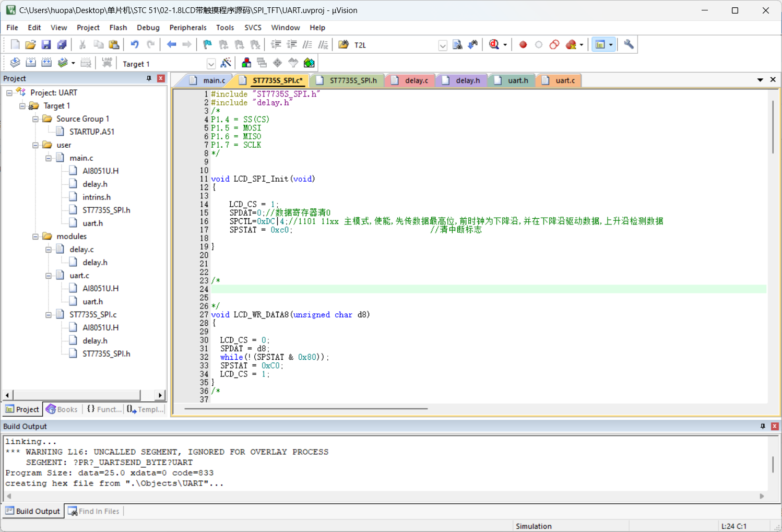Navigate backwards with blue arrow
Viewport: 782px width, 532px height.
[171, 45]
